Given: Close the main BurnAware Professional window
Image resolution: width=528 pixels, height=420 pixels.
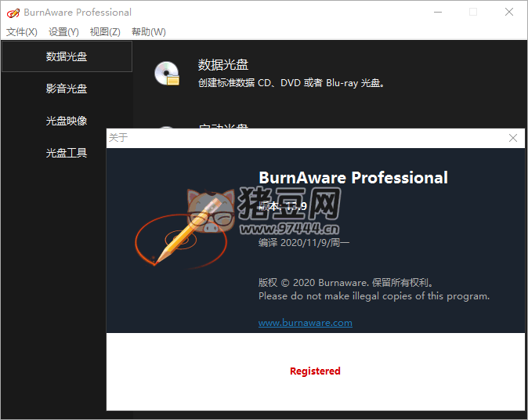Looking at the screenshot, I should (x=509, y=12).
